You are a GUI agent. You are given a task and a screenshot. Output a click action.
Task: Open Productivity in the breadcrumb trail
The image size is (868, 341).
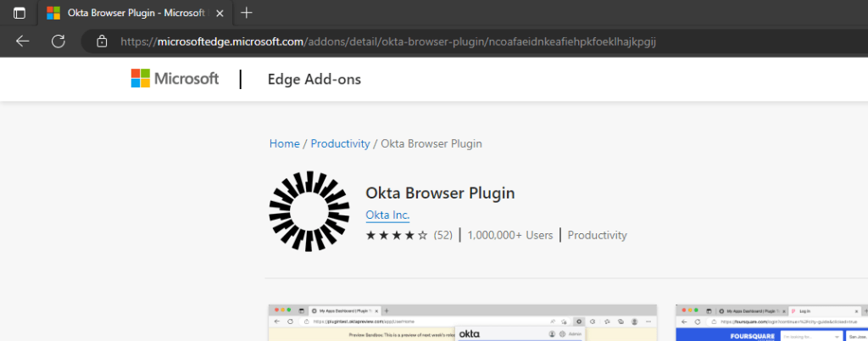340,143
